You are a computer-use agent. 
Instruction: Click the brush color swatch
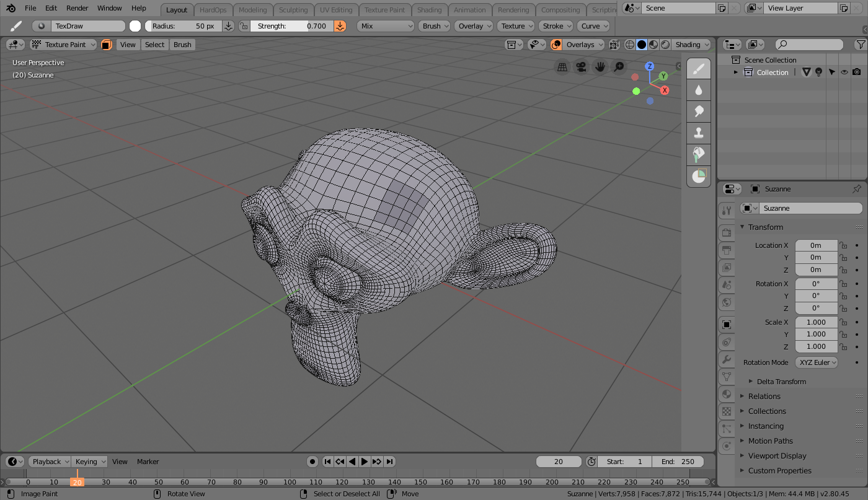pos(135,26)
